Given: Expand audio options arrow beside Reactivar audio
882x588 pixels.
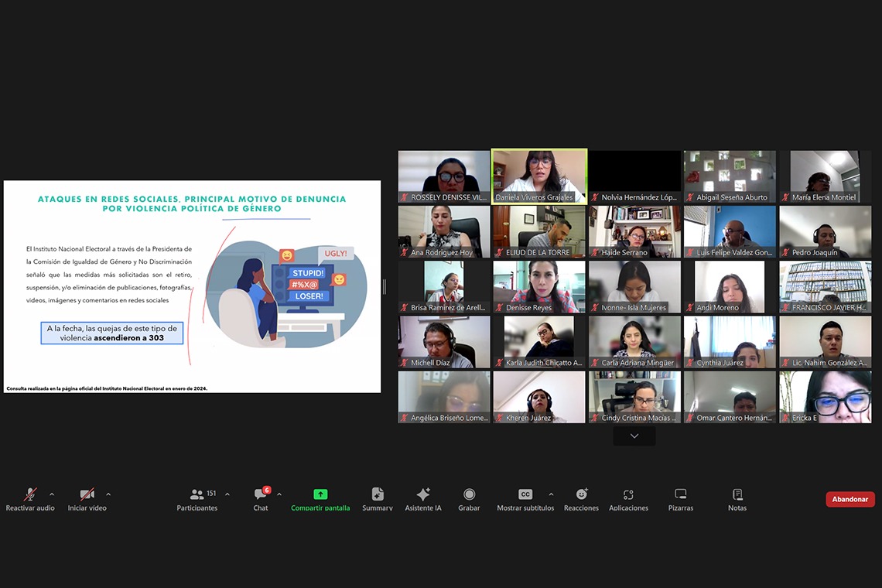Looking at the screenshot, I should (x=52, y=494).
